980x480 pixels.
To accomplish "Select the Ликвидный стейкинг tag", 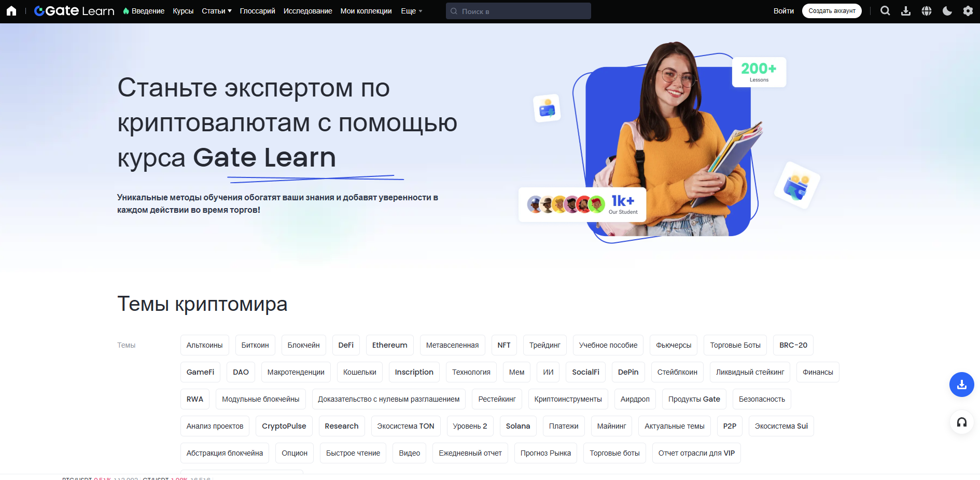I will click(750, 372).
